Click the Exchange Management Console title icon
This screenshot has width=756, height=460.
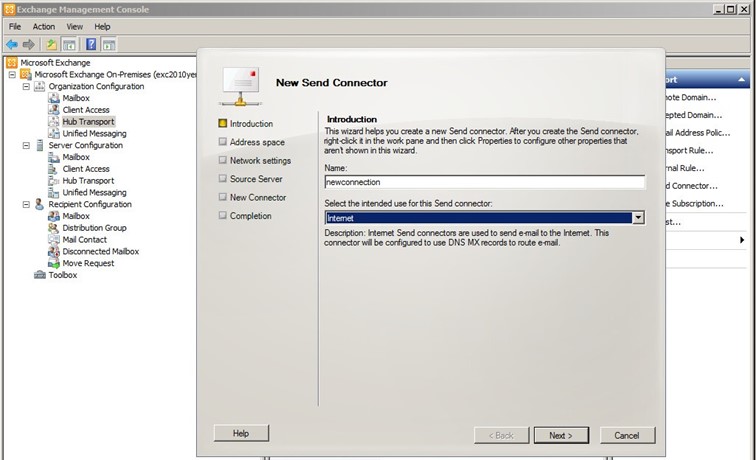pyautogui.click(x=9, y=9)
